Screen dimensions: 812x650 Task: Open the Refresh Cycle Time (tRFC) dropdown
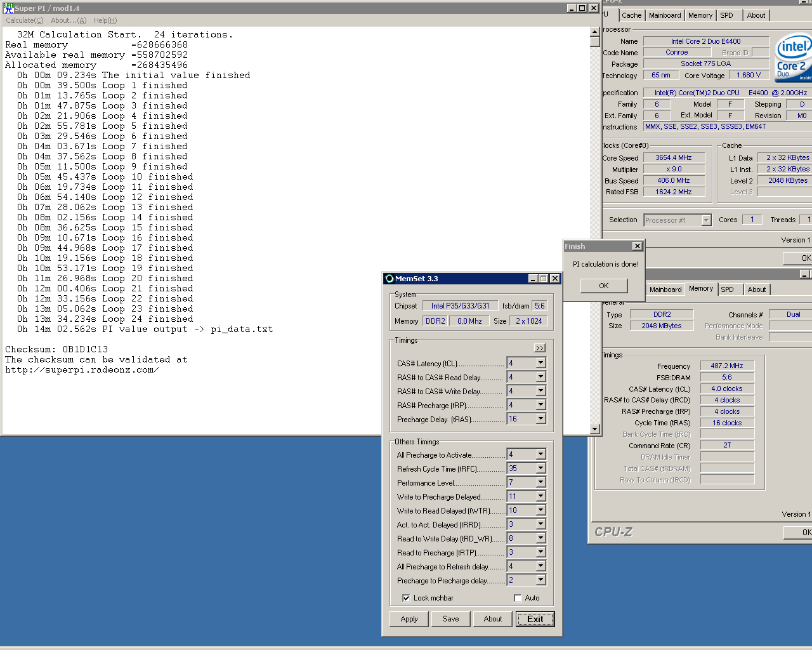(x=540, y=468)
